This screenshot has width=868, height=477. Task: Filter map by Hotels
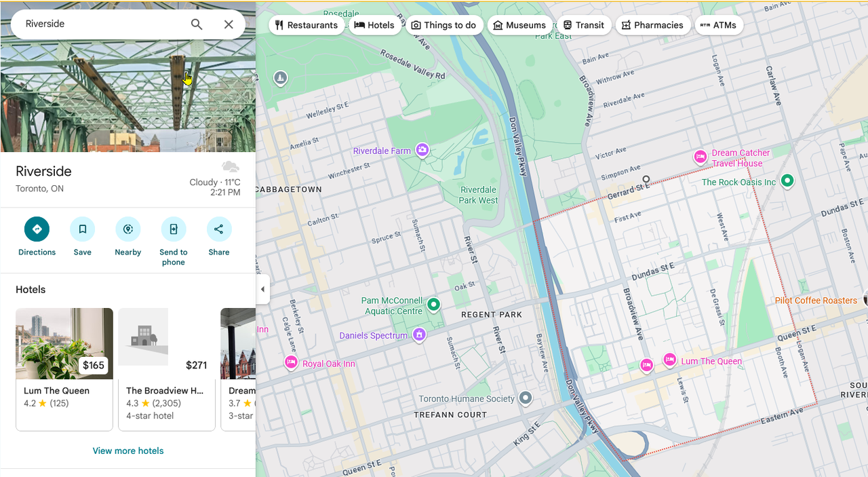click(374, 25)
